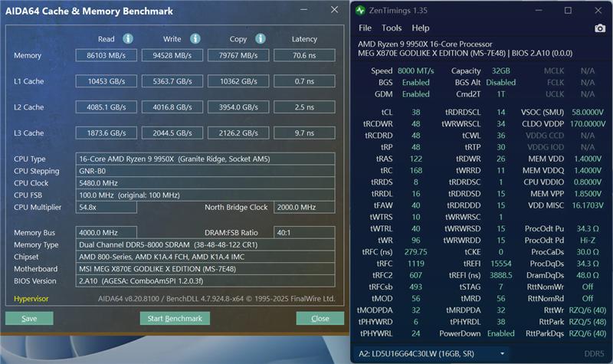Maximize the ZenTimings window
The height and width of the screenshot is (364, 613).
click(568, 11)
